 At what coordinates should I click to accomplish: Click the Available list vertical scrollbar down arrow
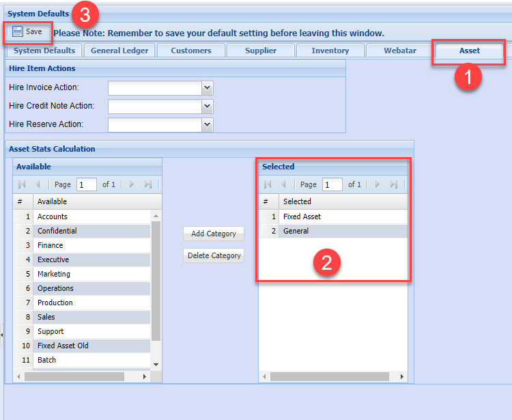156,364
